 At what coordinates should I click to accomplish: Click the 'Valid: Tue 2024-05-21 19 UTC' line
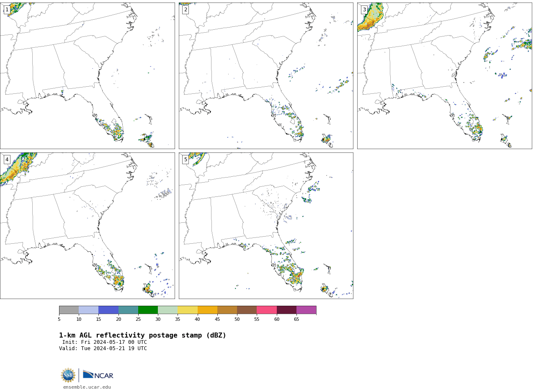tap(103, 348)
